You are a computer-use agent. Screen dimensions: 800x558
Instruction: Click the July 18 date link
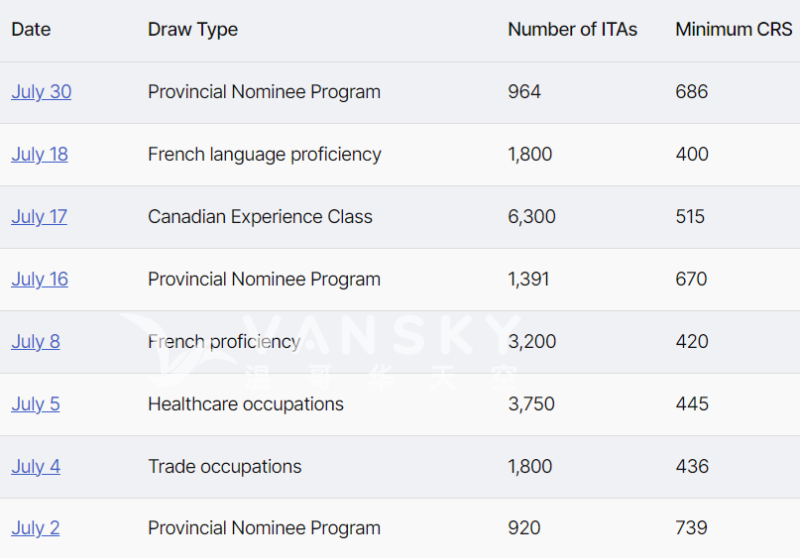point(40,154)
